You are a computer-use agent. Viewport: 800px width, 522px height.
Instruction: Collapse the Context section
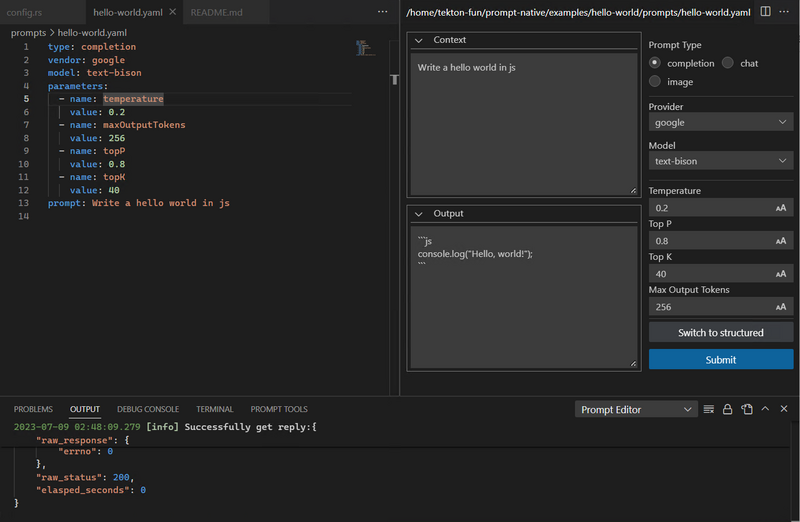coord(419,40)
